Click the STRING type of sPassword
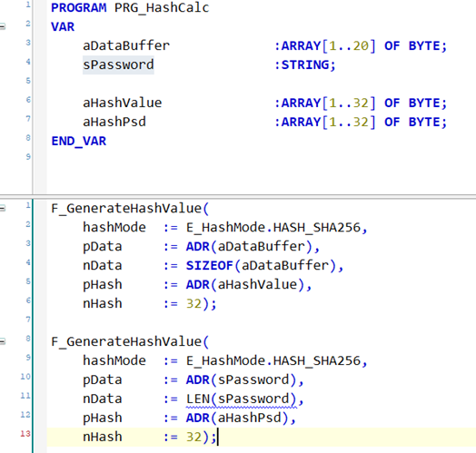The width and height of the screenshot is (476, 453). click(x=305, y=64)
